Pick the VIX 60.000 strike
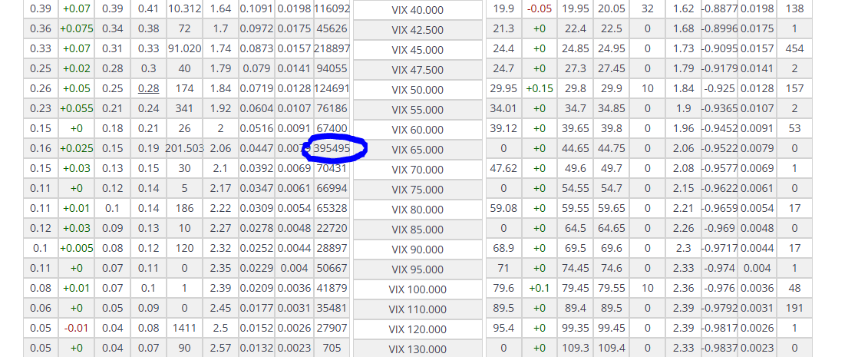The width and height of the screenshot is (868, 357). click(417, 130)
